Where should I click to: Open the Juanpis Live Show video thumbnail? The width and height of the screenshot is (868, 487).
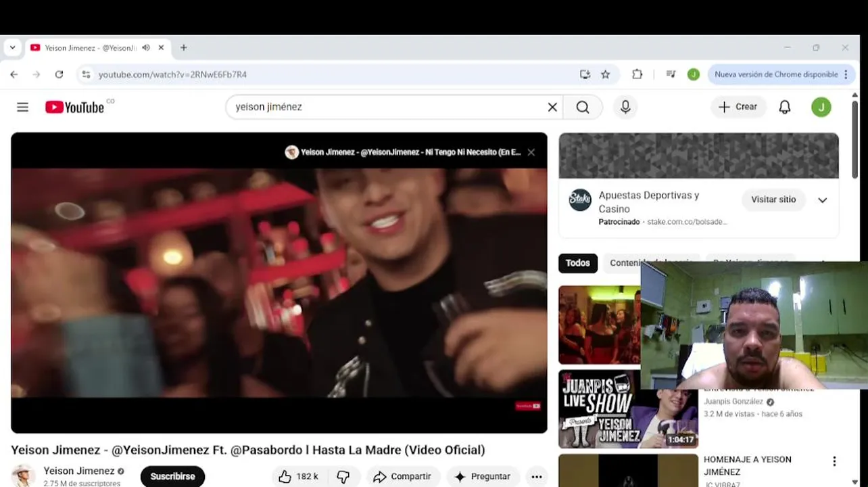(628, 409)
